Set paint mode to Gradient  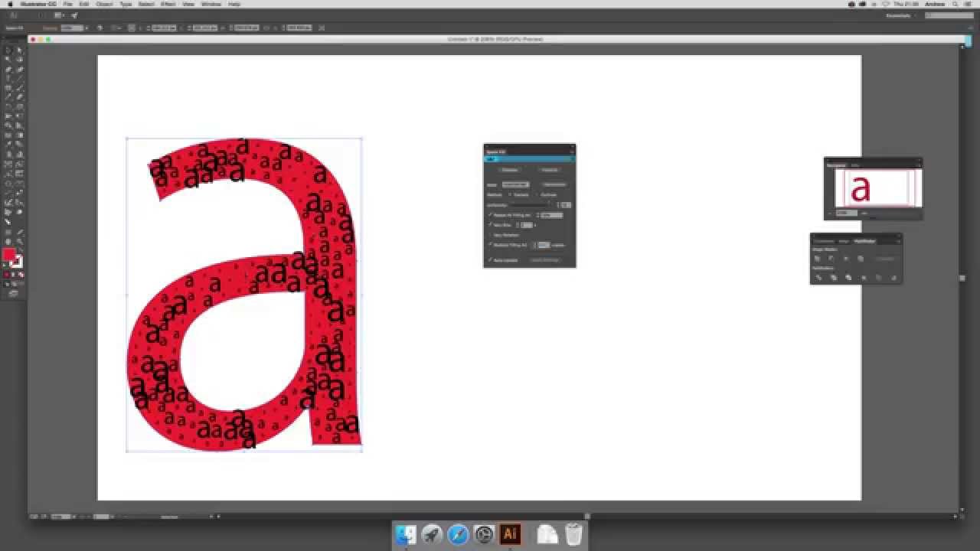pyautogui.click(x=14, y=274)
